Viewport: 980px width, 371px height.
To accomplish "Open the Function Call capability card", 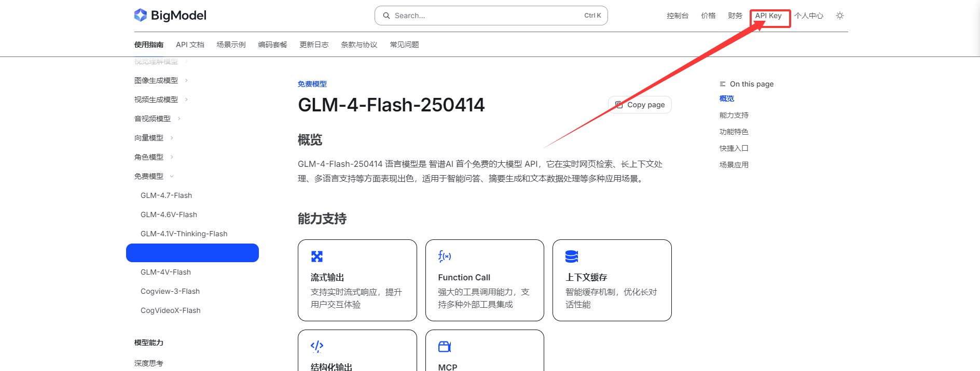I will (x=485, y=280).
